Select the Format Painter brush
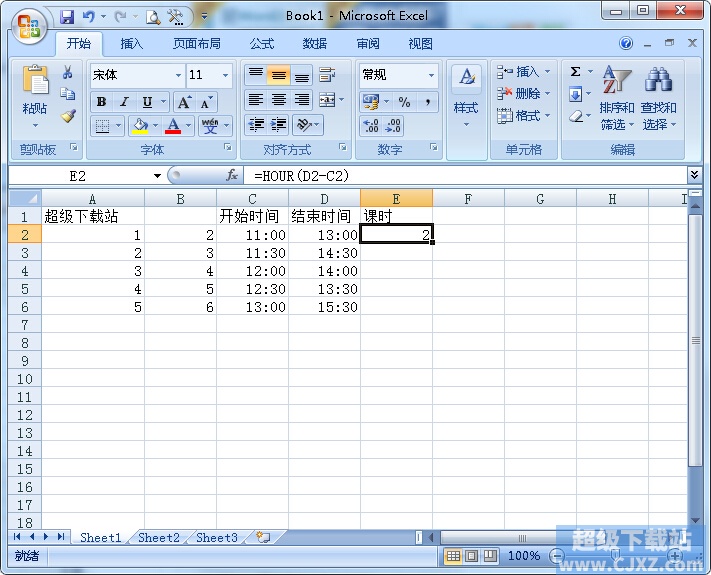711x575 pixels. [x=68, y=115]
